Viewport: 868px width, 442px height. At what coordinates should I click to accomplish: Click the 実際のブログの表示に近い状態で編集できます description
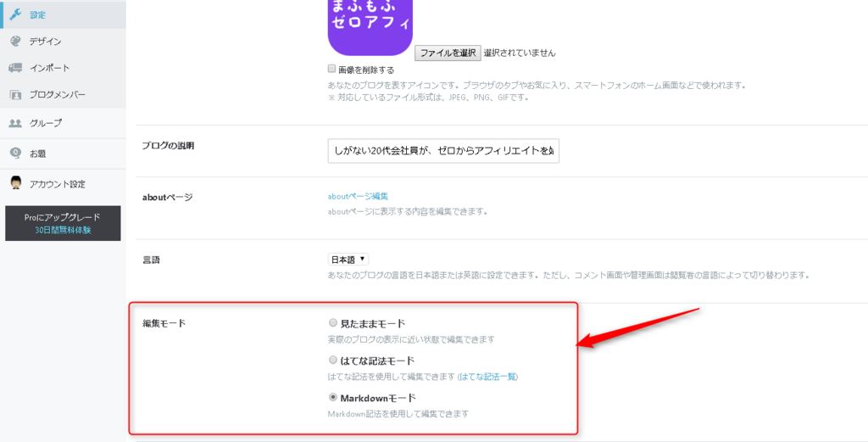411,339
